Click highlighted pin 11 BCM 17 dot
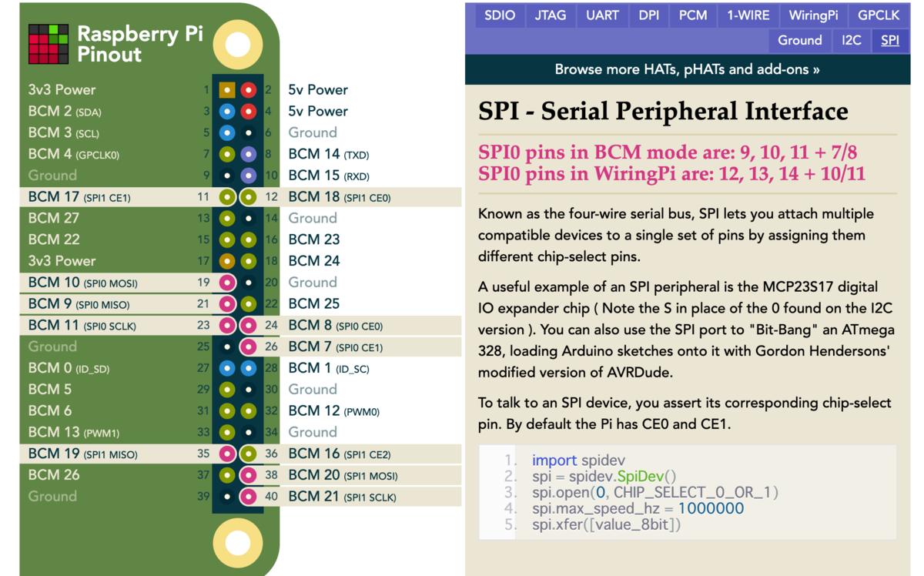Screen dimensions: 924x576 coord(227,197)
